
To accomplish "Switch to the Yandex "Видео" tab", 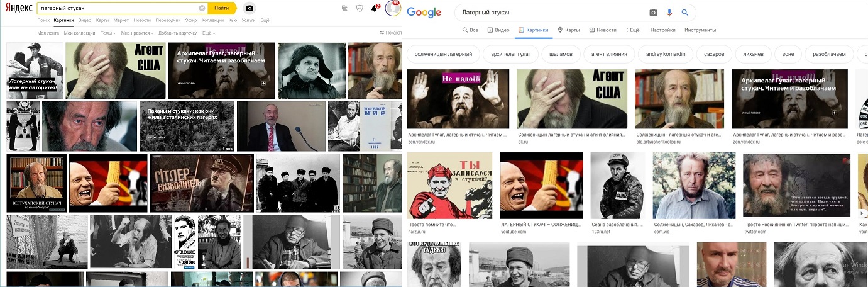I will pos(84,20).
